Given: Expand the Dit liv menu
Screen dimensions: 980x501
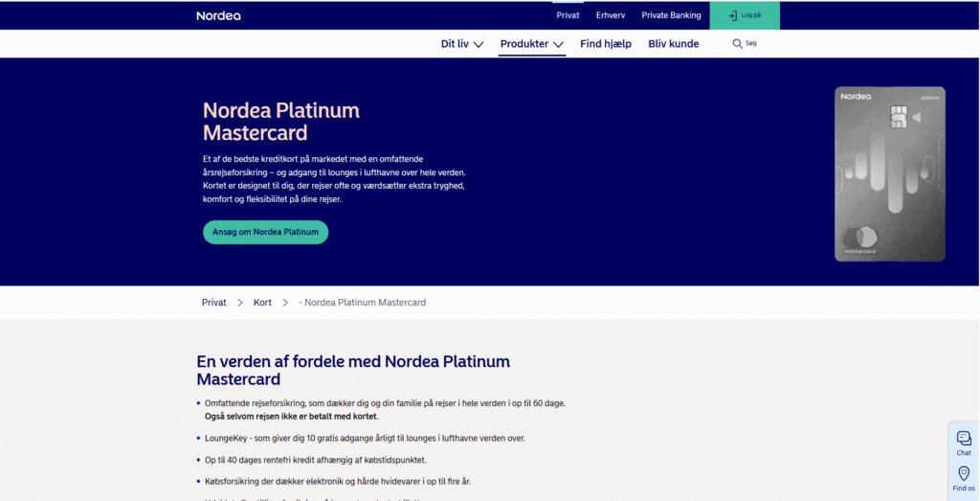Looking at the screenshot, I should click(x=461, y=44).
